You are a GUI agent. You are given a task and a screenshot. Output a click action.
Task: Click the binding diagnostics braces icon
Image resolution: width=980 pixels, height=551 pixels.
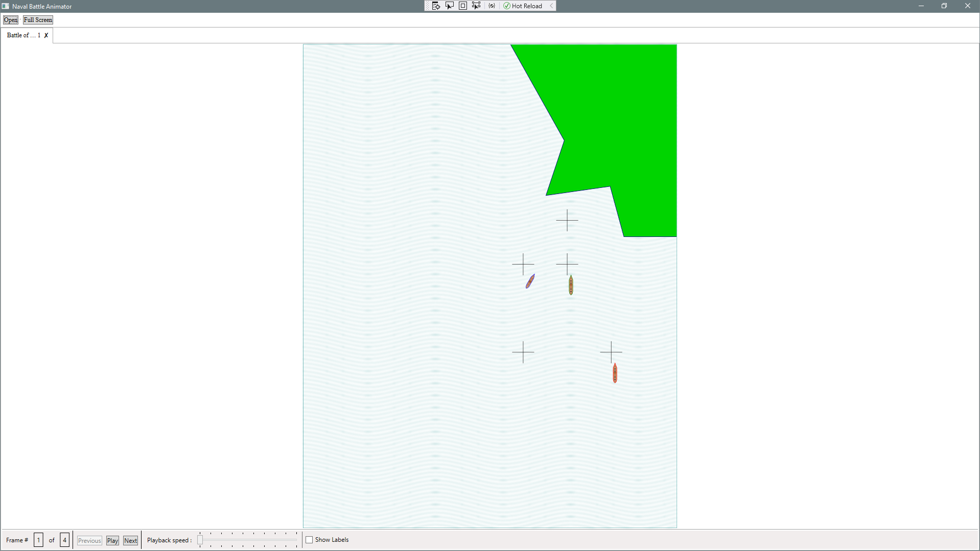492,6
